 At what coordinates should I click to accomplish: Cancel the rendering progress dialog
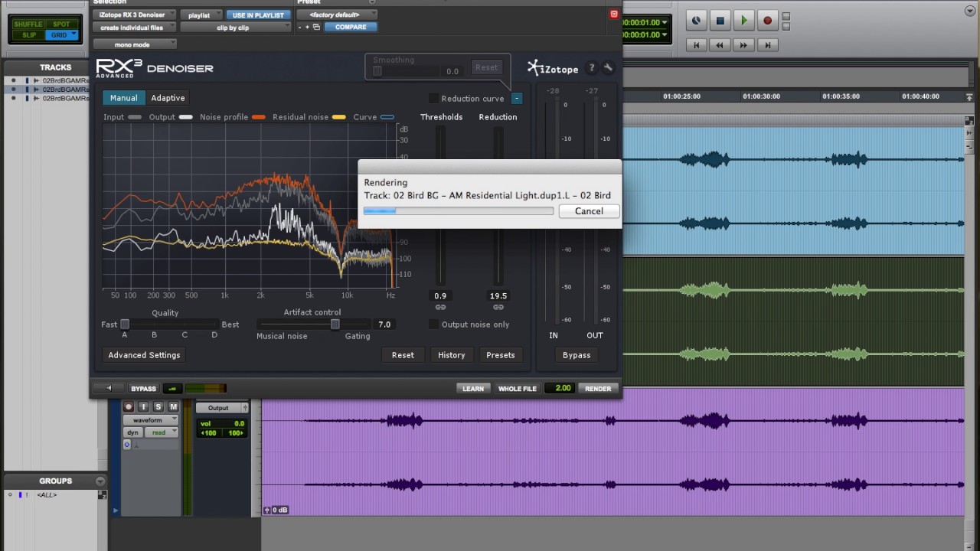(x=589, y=211)
